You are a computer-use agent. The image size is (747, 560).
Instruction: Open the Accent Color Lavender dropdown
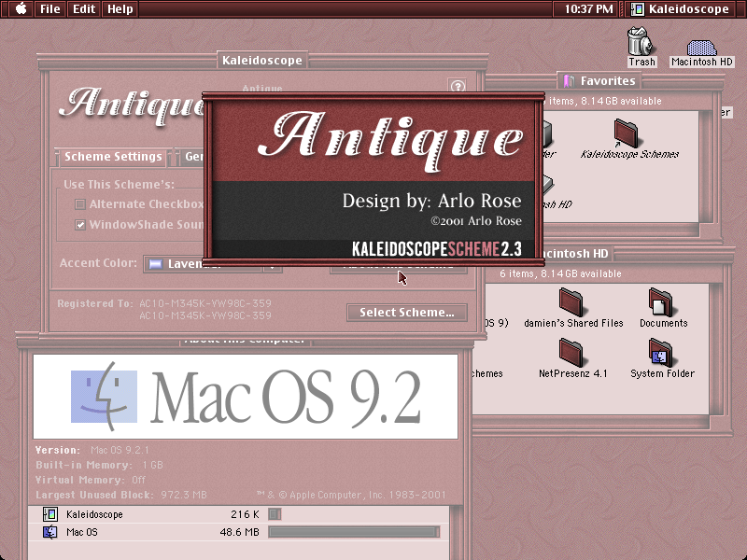(x=213, y=264)
